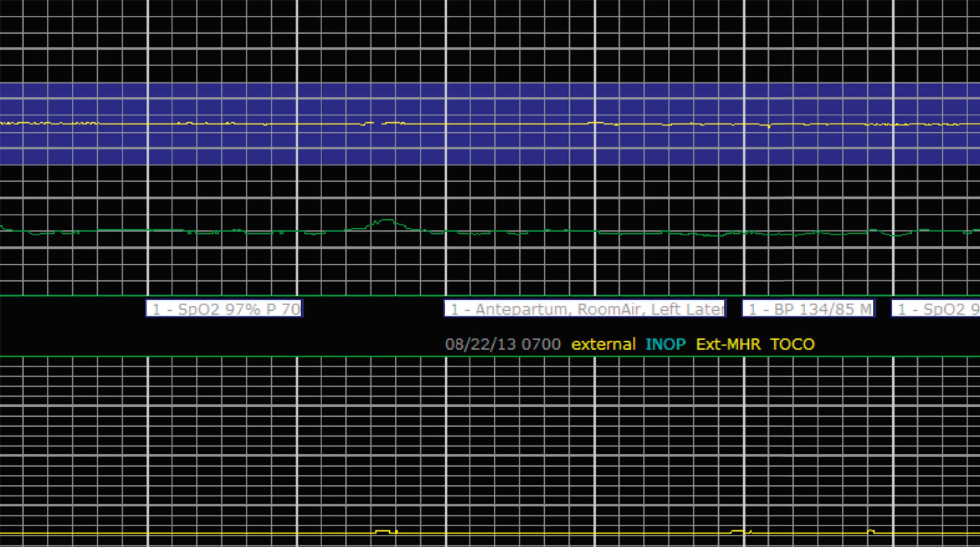Click the TOCO label
Image resolution: width=980 pixels, height=547 pixels.
point(793,344)
